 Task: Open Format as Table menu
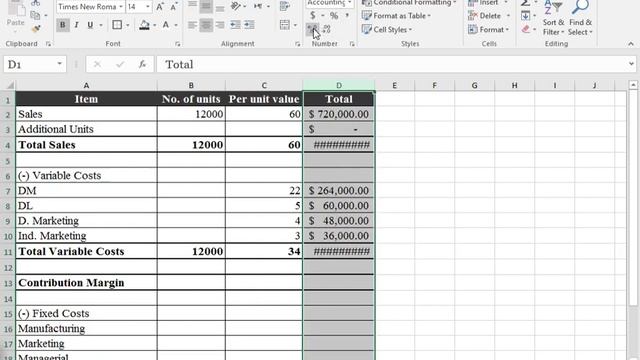(397, 16)
